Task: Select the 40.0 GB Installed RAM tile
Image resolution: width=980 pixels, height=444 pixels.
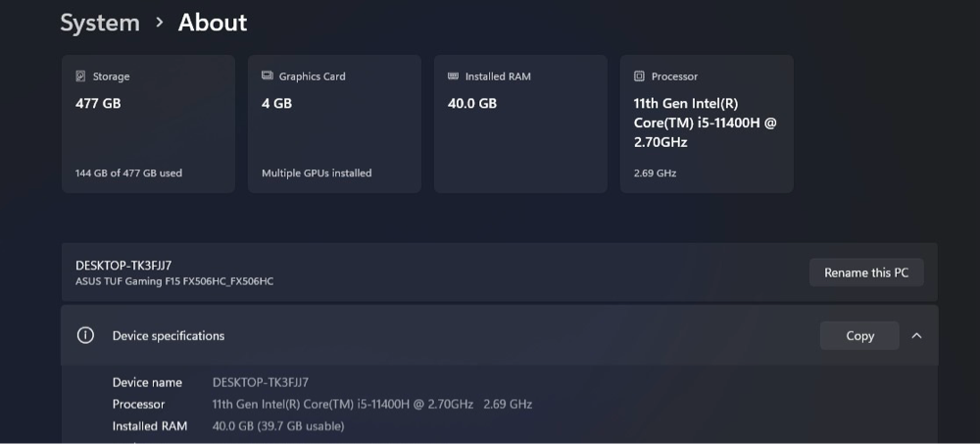Action: [x=520, y=123]
